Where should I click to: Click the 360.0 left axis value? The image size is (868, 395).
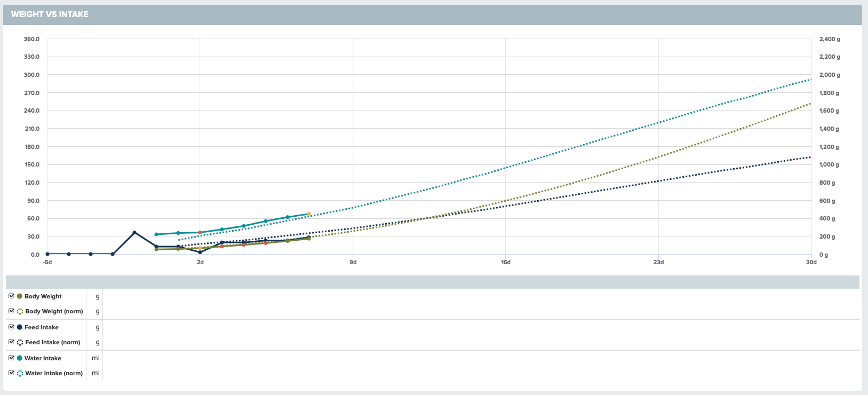click(x=31, y=39)
